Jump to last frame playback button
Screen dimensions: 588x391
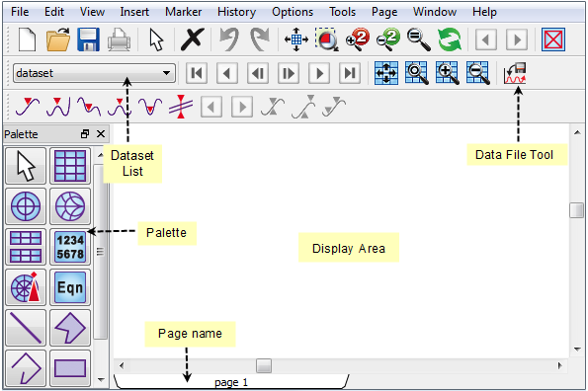tap(350, 73)
